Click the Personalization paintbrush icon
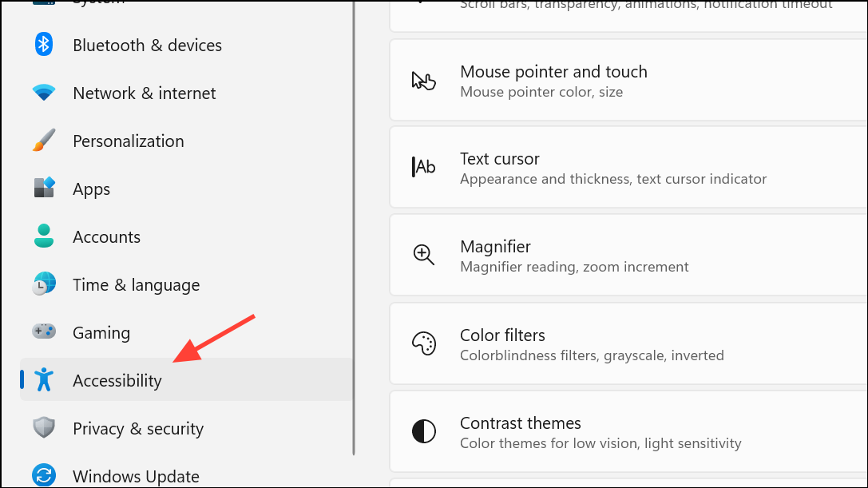The width and height of the screenshot is (868, 488). pyautogui.click(x=44, y=141)
